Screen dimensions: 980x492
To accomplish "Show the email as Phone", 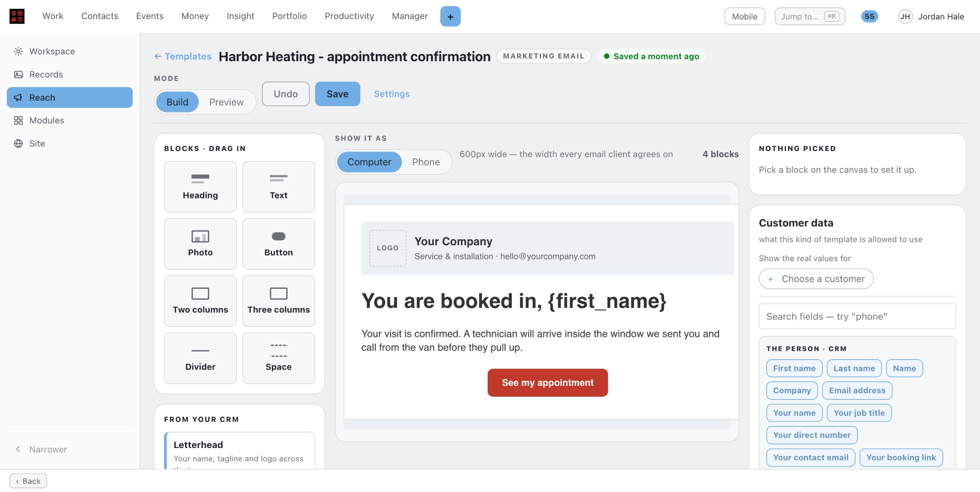I will pyautogui.click(x=426, y=162).
